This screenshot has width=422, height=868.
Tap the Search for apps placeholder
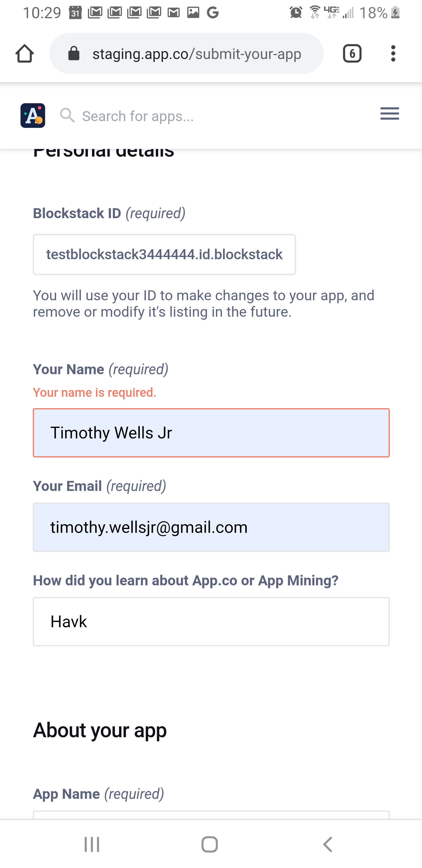[x=137, y=116]
